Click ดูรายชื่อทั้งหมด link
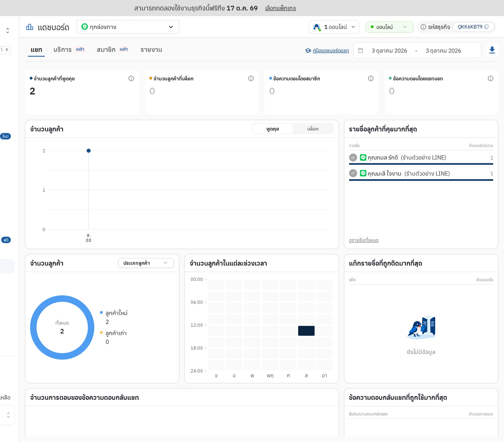 (x=364, y=240)
